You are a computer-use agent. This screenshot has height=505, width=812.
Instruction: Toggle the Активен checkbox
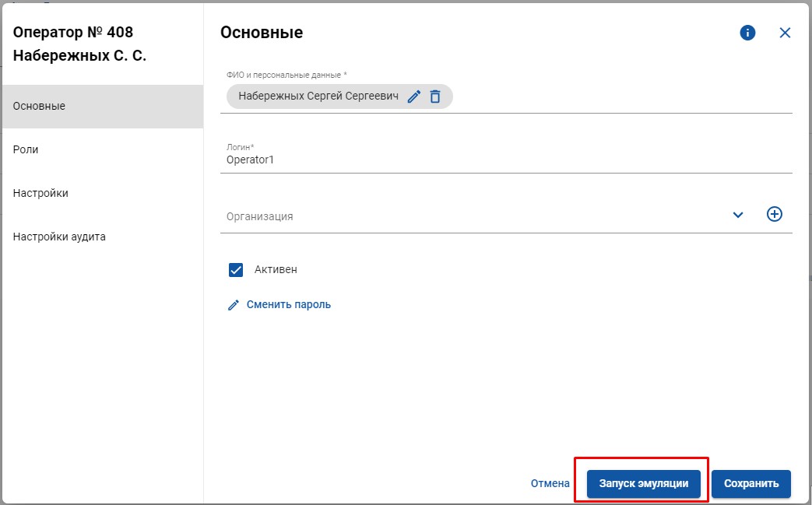click(237, 270)
